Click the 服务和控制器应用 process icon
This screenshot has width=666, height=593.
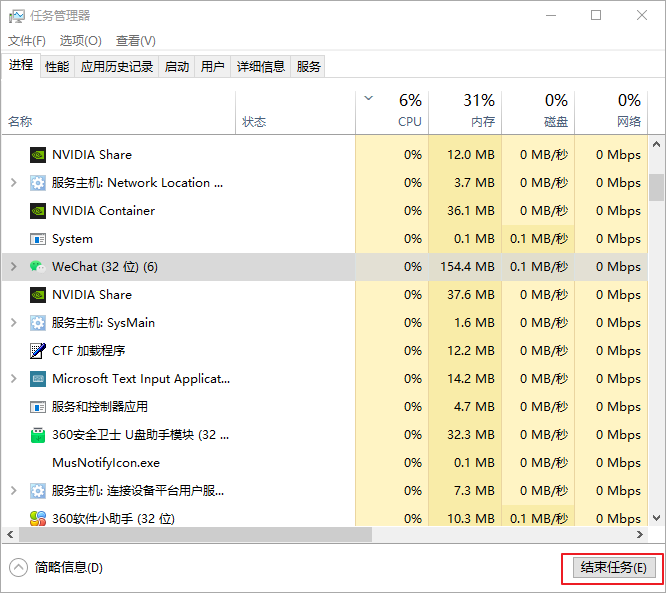(x=38, y=407)
